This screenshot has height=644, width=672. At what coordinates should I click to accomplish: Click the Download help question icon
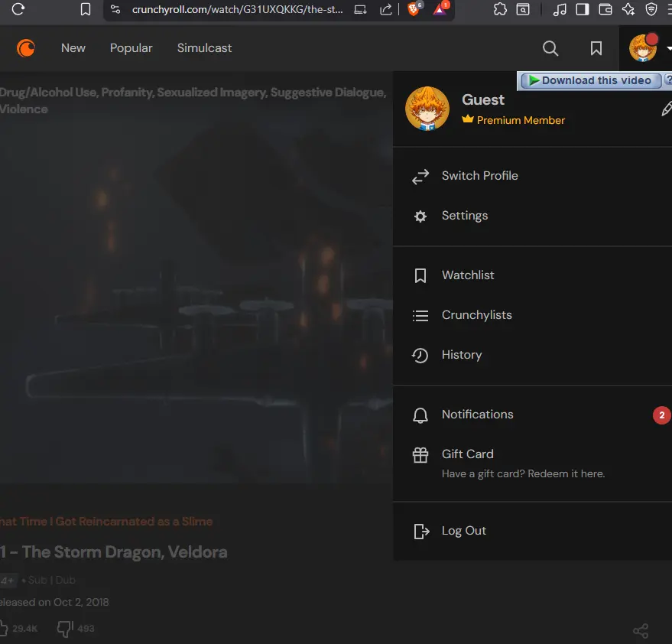click(x=667, y=80)
